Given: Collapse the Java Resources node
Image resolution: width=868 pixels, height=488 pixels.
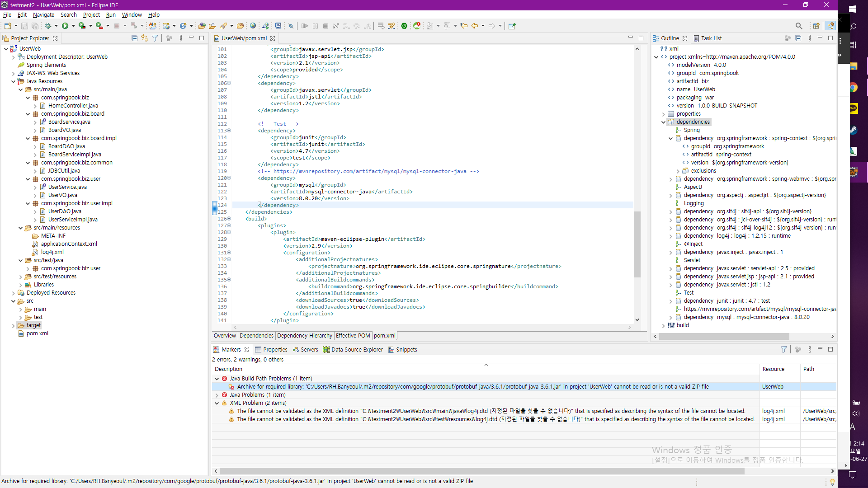Looking at the screenshot, I should click(x=13, y=81).
